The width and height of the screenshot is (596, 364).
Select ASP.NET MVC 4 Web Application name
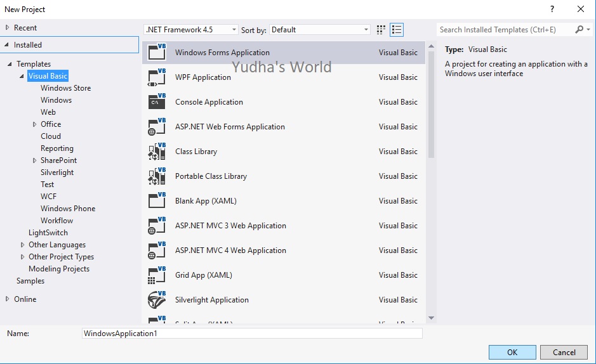(230, 250)
